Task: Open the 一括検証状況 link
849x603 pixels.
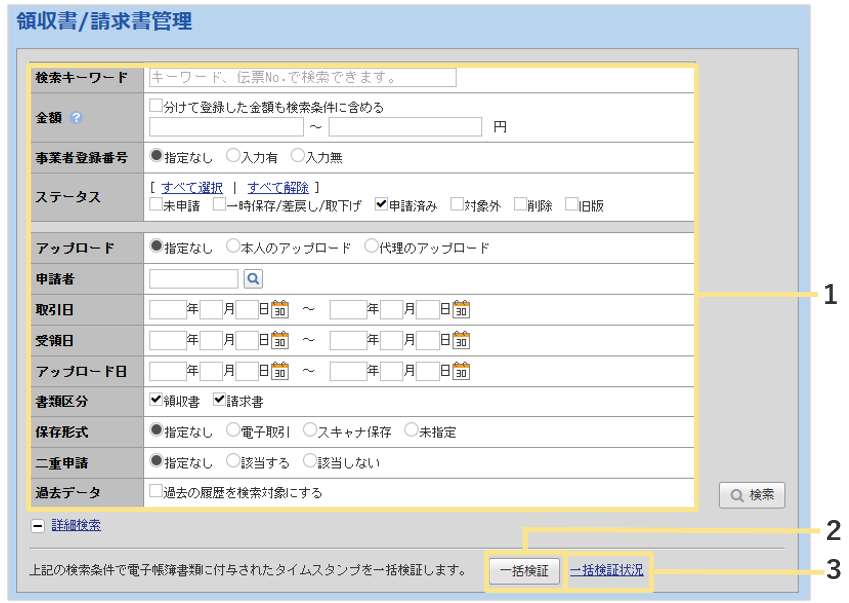Action: (606, 571)
